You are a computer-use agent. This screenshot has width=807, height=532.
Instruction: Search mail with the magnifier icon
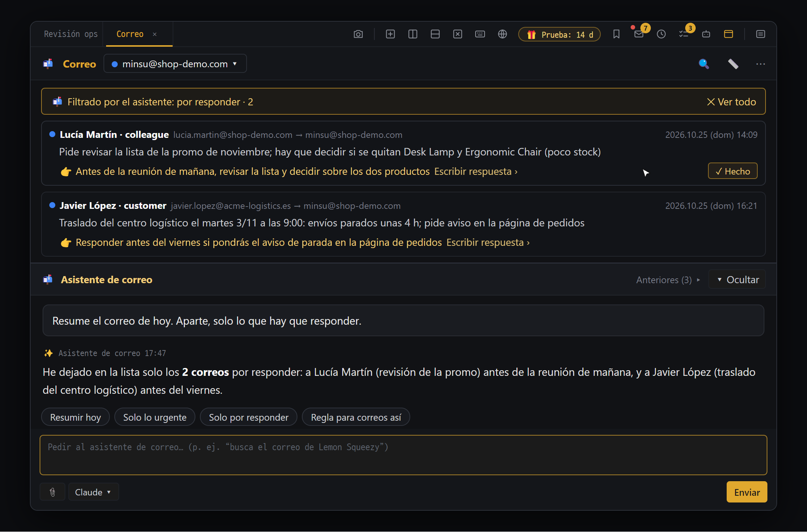tap(704, 64)
